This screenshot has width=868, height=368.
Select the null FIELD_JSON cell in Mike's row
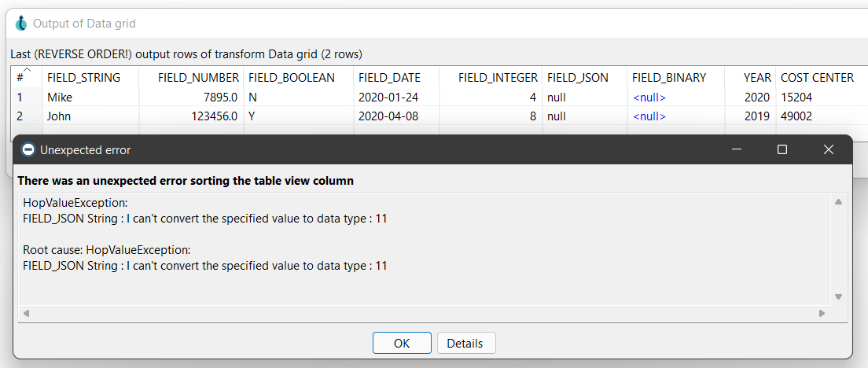(585, 98)
